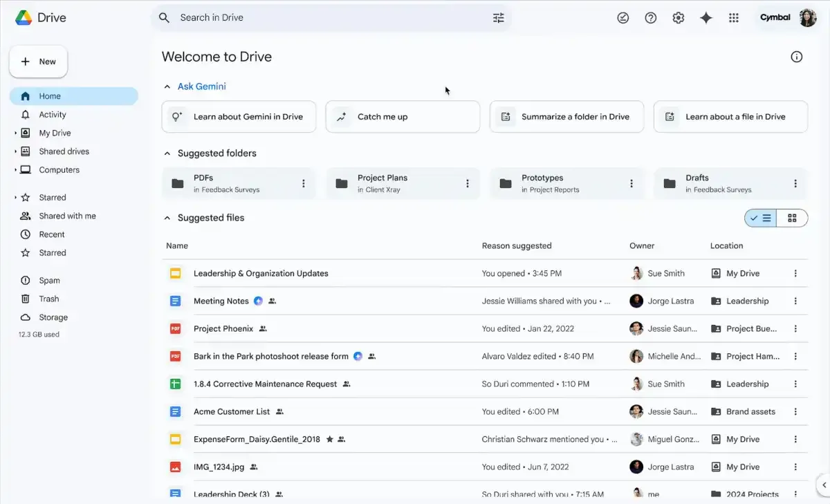Open the Settings gear icon
The image size is (830, 504).
point(679,18)
